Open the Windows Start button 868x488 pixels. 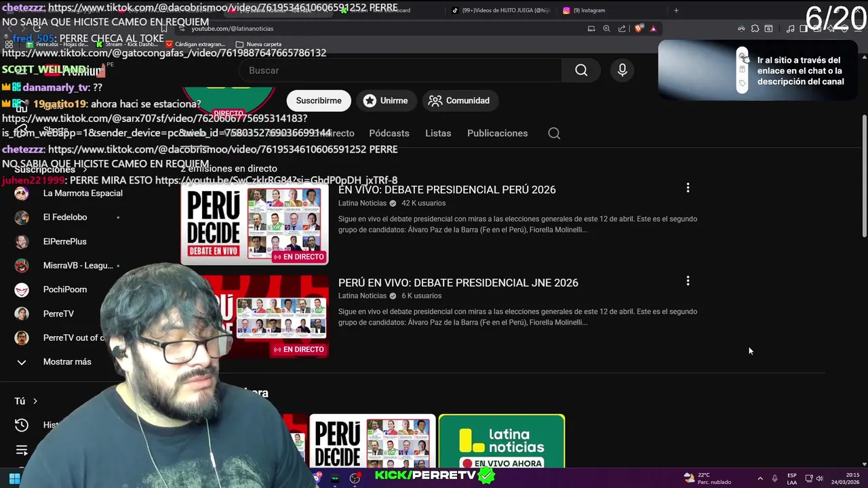click(x=14, y=479)
